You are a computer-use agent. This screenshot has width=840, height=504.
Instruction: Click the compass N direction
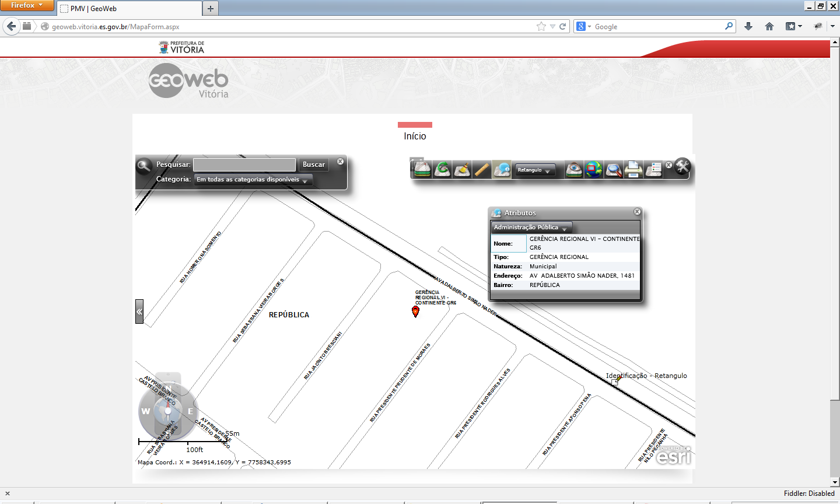168,388
